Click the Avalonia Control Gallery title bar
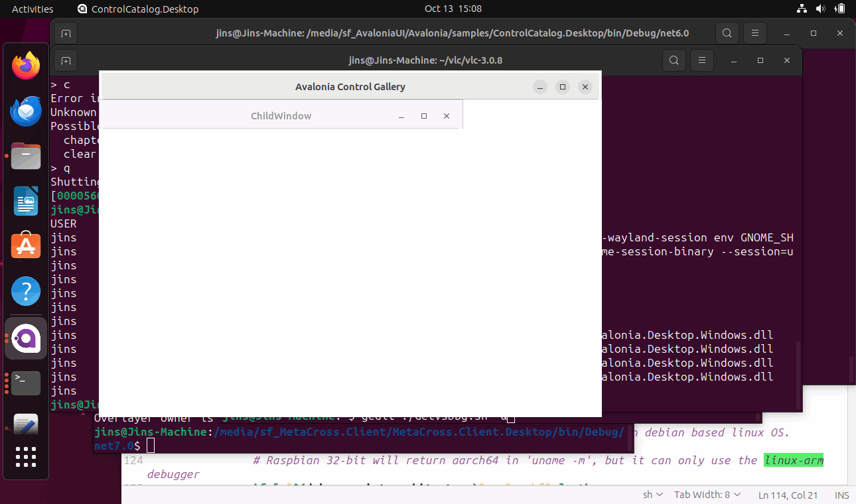Screen dimensions: 856x504 point(350,87)
